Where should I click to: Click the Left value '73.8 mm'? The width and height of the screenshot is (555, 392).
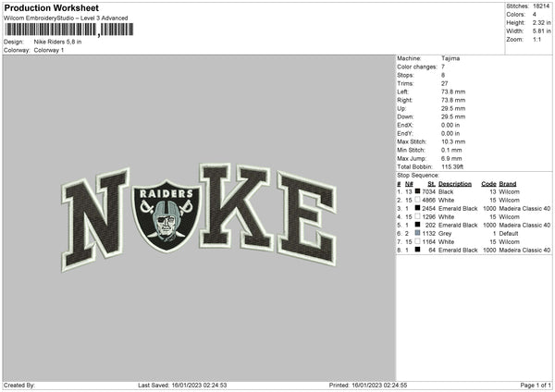pos(453,92)
